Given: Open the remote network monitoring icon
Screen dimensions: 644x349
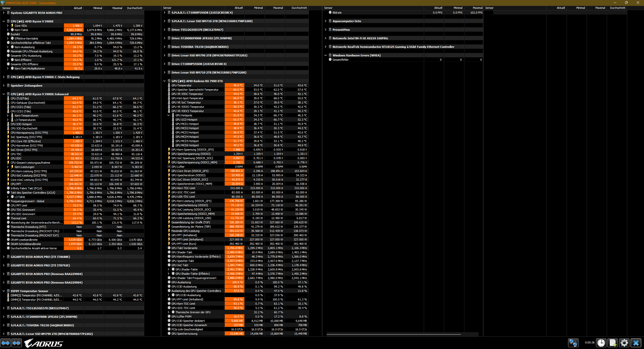Looking at the screenshot, I should [573, 343].
